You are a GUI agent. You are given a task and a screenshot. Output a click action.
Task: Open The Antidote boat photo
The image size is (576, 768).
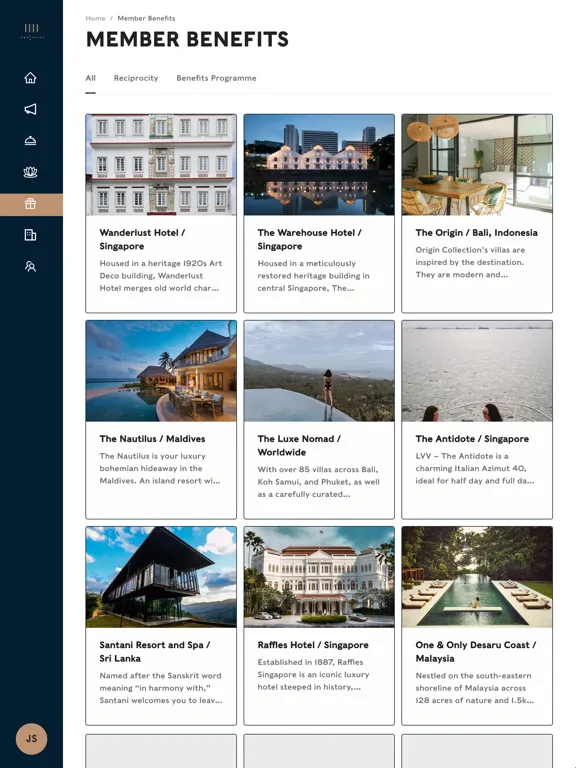coord(477,371)
